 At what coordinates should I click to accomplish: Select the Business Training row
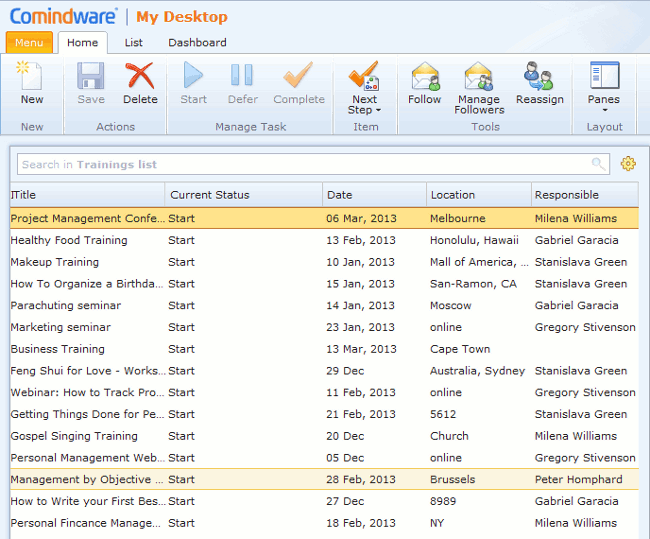point(324,349)
